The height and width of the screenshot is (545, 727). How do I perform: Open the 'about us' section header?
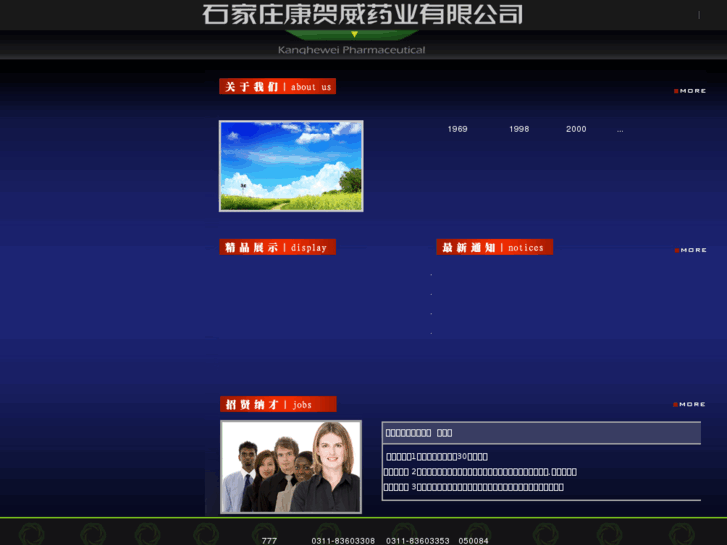(x=277, y=86)
